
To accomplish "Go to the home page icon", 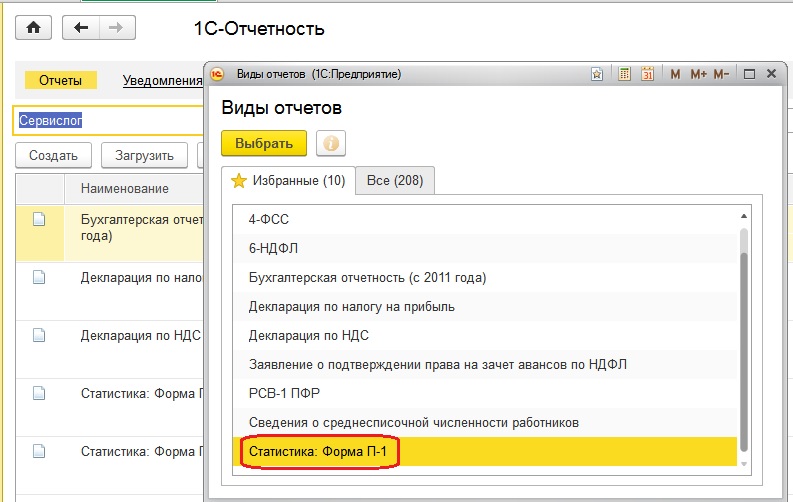I will [33, 28].
